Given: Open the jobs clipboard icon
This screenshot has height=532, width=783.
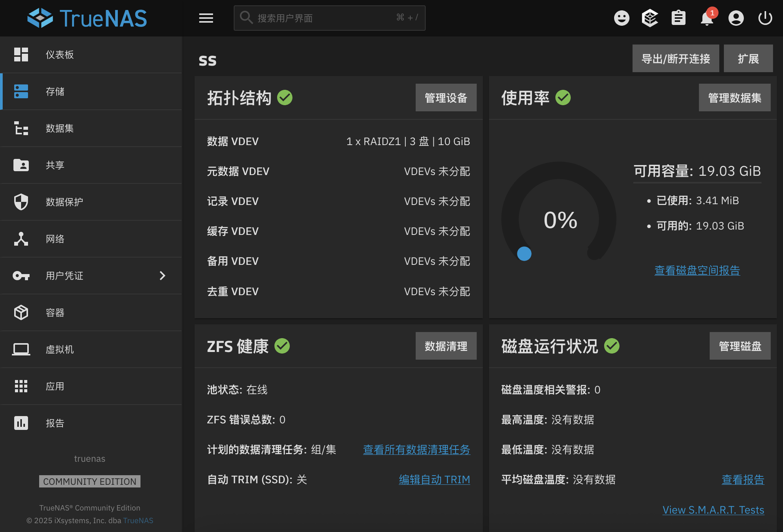Looking at the screenshot, I should (678, 18).
